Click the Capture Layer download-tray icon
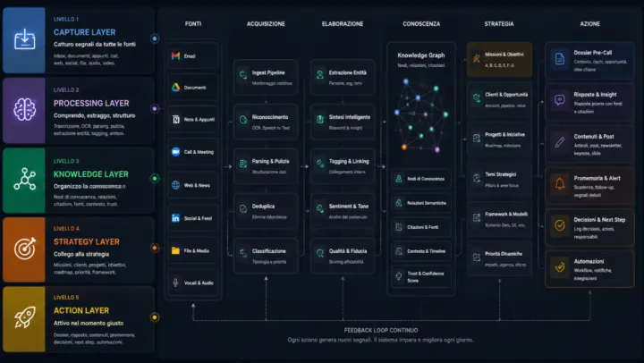The height and width of the screenshot is (363, 644). tap(25, 39)
